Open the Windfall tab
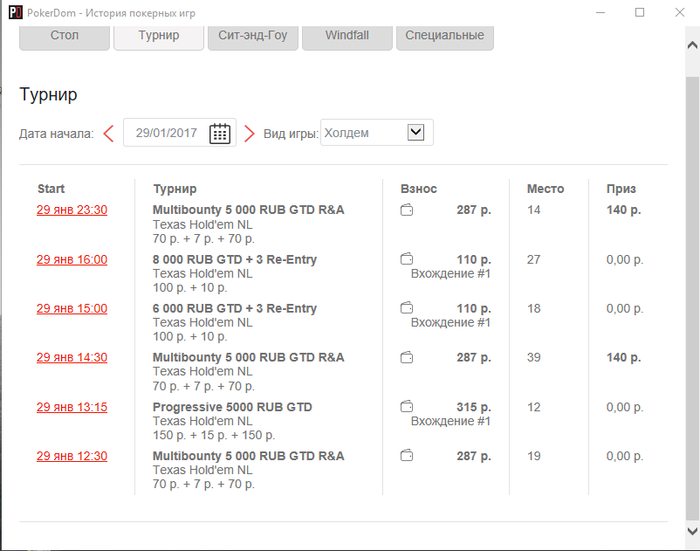This screenshot has height=551, width=700. tap(347, 36)
